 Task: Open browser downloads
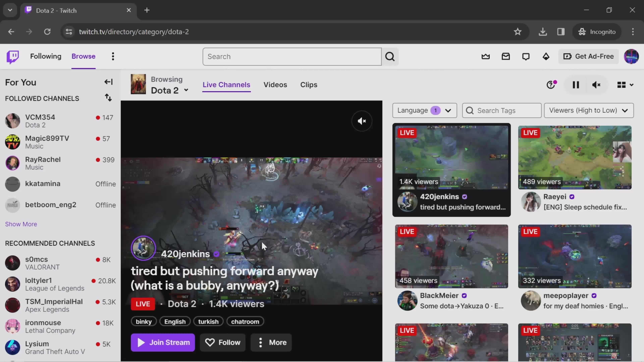(x=543, y=32)
